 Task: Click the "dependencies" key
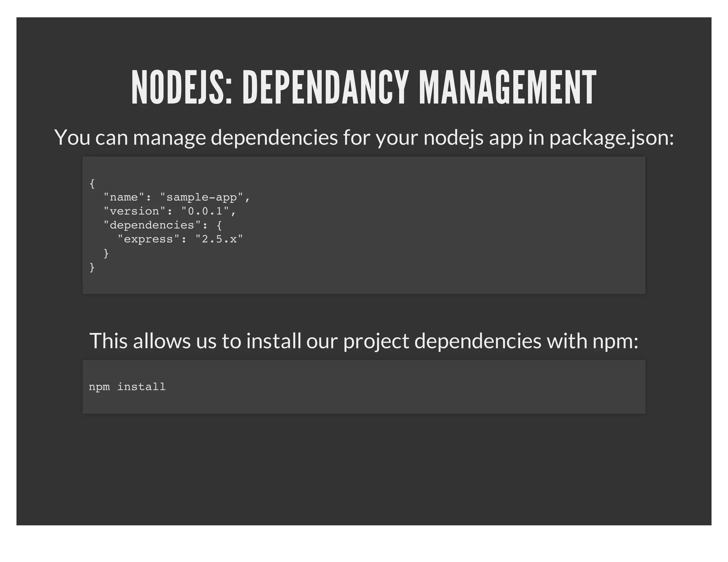pyautogui.click(x=152, y=225)
